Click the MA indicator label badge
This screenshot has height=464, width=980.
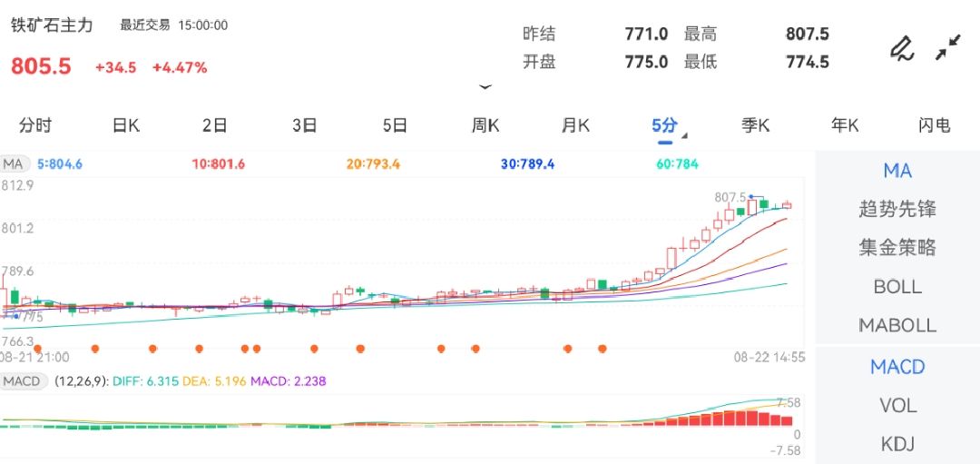click(14, 164)
